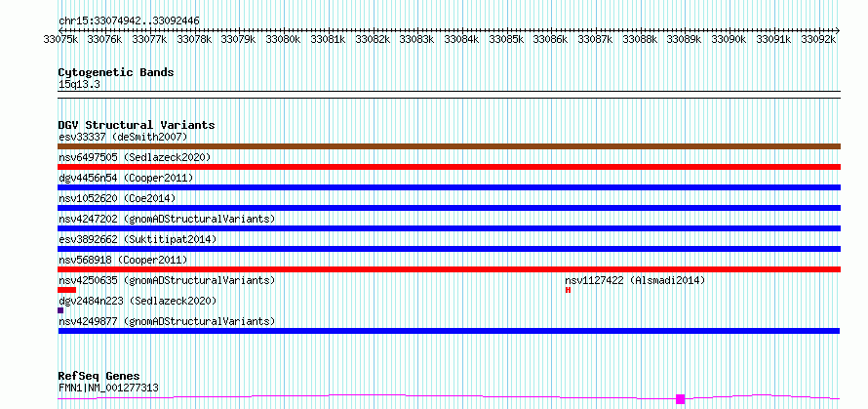Click the DGV Structural Variants track title
Image resolution: width=868 pixels, height=409 pixels.
[x=137, y=125]
